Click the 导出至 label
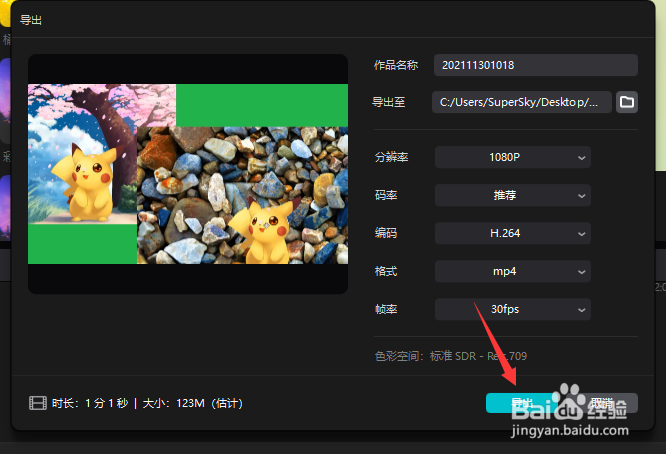The width and height of the screenshot is (666, 454). [389, 102]
